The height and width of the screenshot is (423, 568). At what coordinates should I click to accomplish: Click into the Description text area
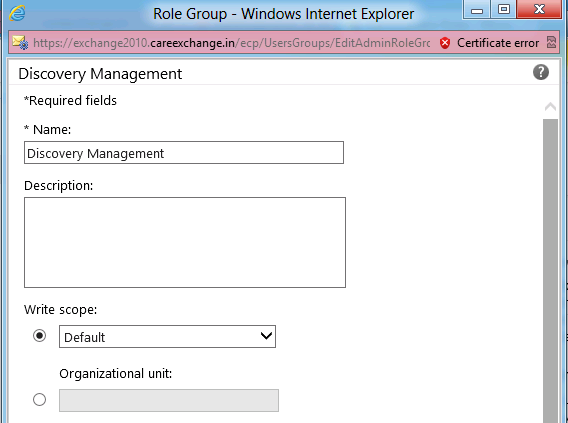coord(185,242)
